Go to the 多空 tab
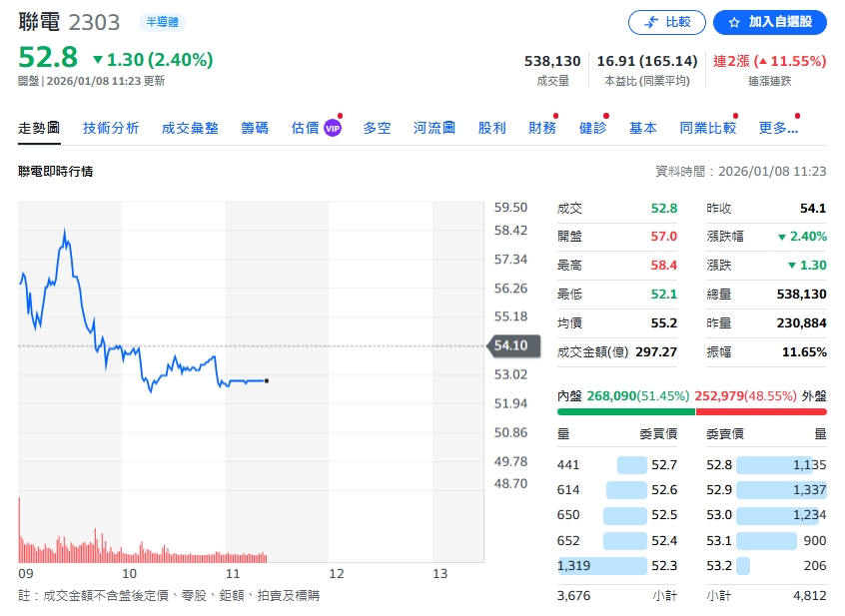 [x=377, y=128]
